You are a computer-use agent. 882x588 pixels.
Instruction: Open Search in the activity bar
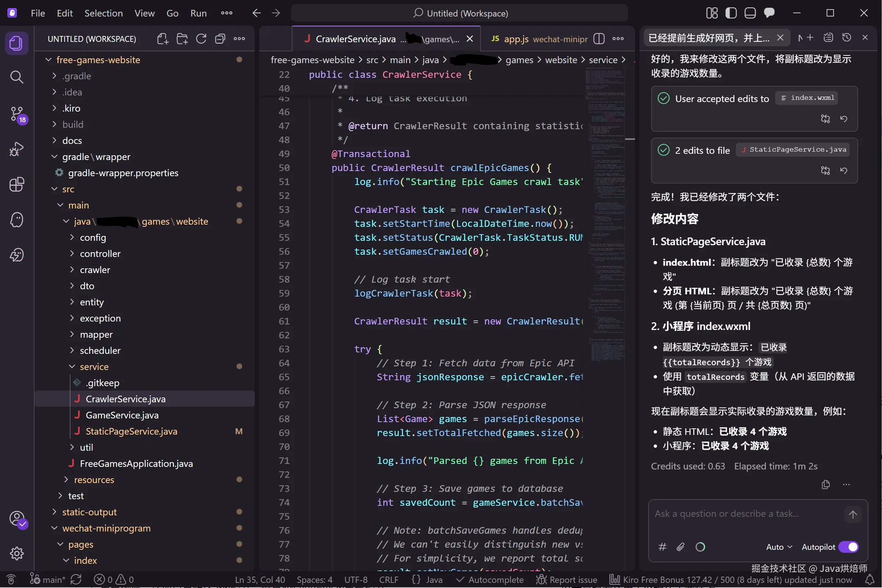click(x=17, y=77)
